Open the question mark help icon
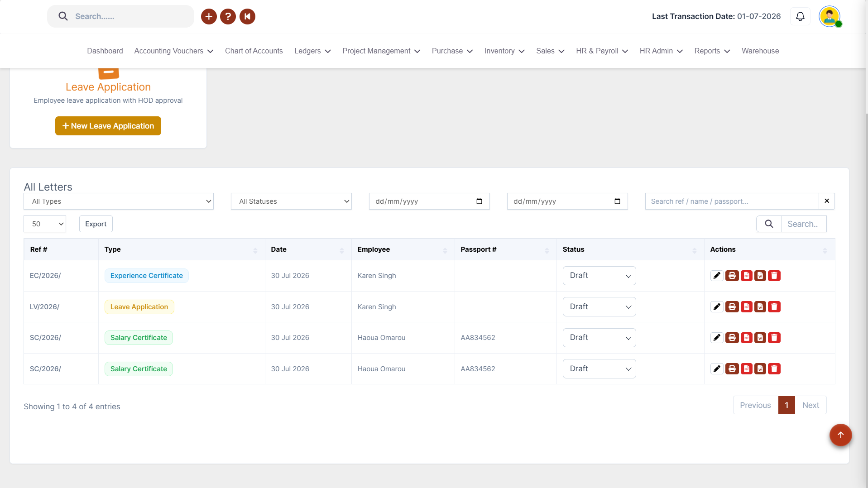The image size is (868, 488). point(228,17)
